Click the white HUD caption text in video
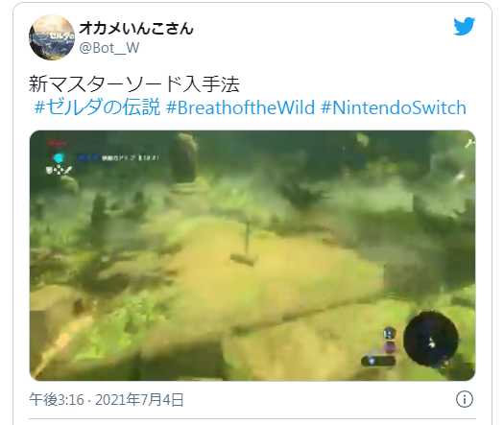The height and width of the screenshot is (425, 504). tap(131, 158)
